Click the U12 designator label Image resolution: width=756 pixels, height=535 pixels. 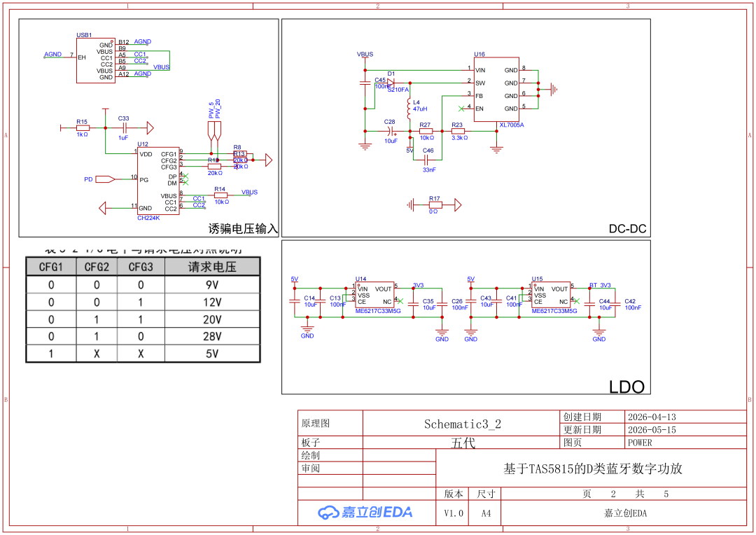[143, 144]
